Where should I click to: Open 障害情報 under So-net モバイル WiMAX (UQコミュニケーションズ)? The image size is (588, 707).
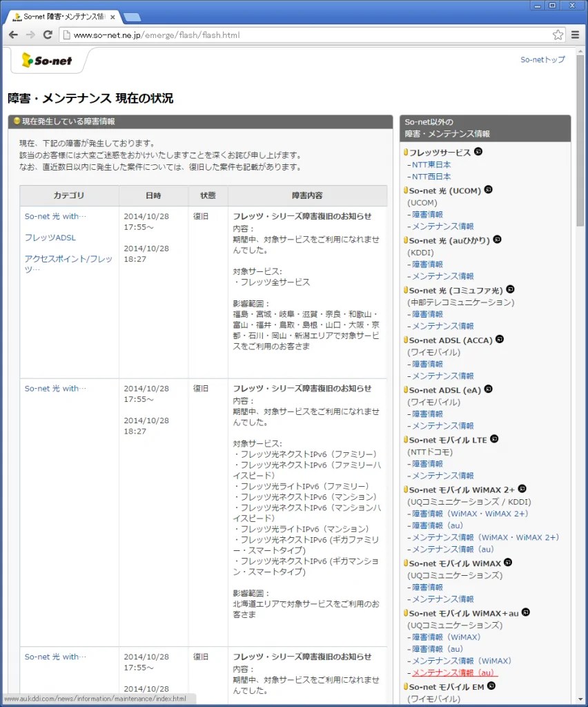pyautogui.click(x=428, y=587)
